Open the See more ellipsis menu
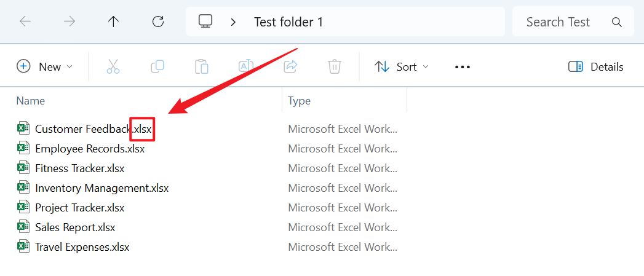 (463, 66)
